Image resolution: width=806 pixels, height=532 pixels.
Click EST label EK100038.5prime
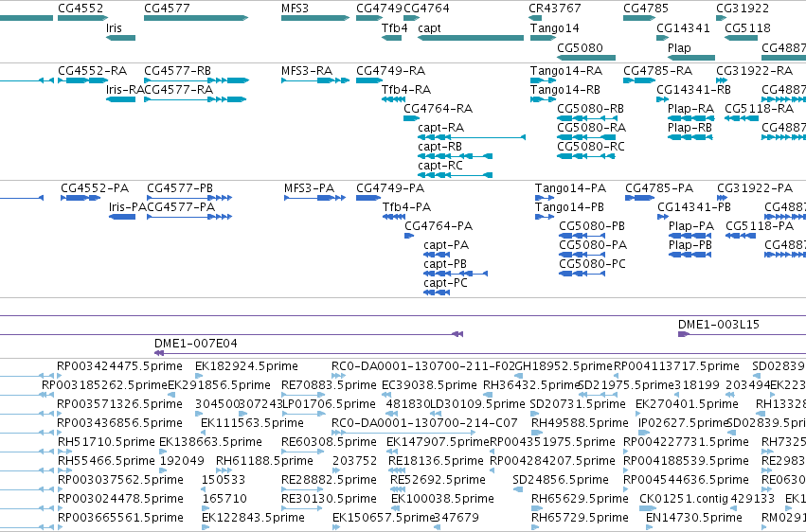click(x=442, y=499)
